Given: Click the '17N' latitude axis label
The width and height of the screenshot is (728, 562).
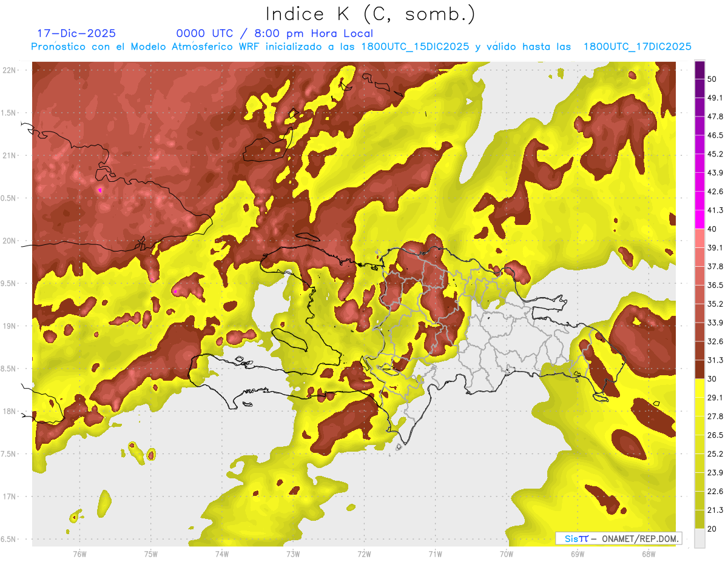Looking at the screenshot, I should (x=10, y=497).
